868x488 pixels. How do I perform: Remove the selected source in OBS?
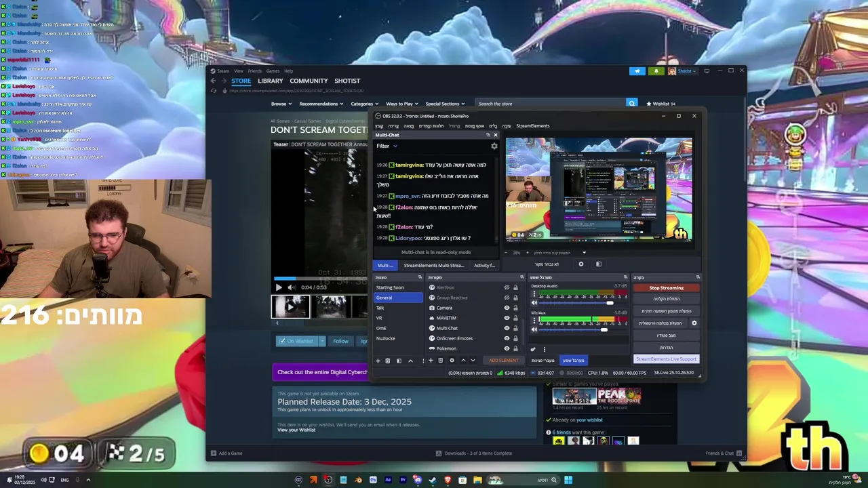(x=440, y=361)
